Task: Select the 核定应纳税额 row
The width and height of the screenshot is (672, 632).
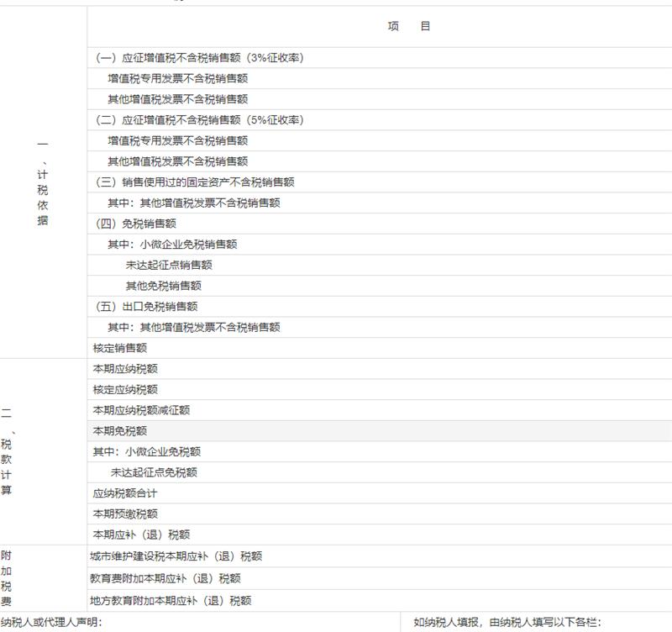Action: tap(125, 390)
